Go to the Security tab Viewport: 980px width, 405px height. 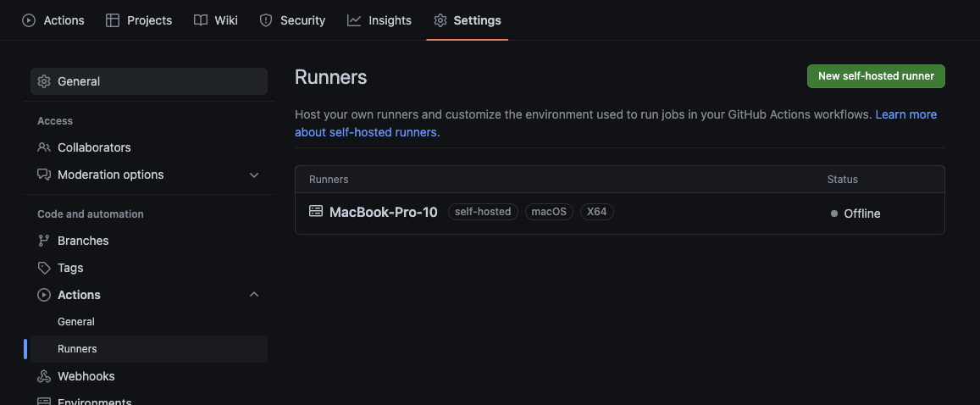(x=292, y=20)
